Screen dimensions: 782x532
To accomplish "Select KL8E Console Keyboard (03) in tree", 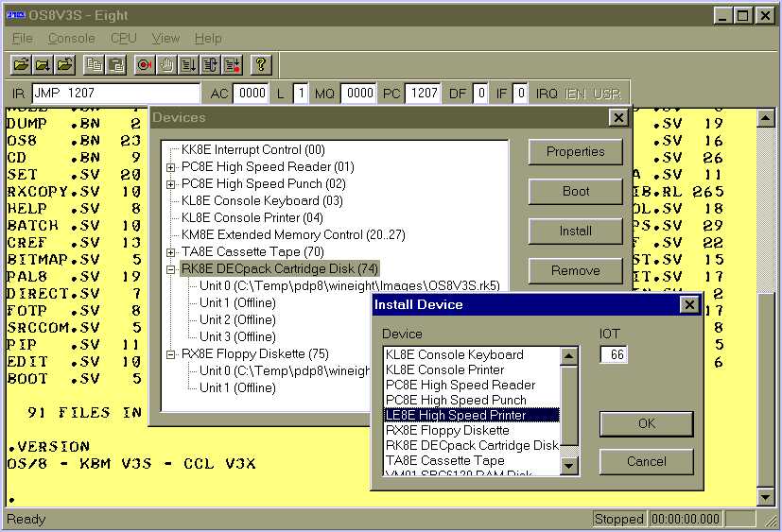I will pyautogui.click(x=262, y=201).
